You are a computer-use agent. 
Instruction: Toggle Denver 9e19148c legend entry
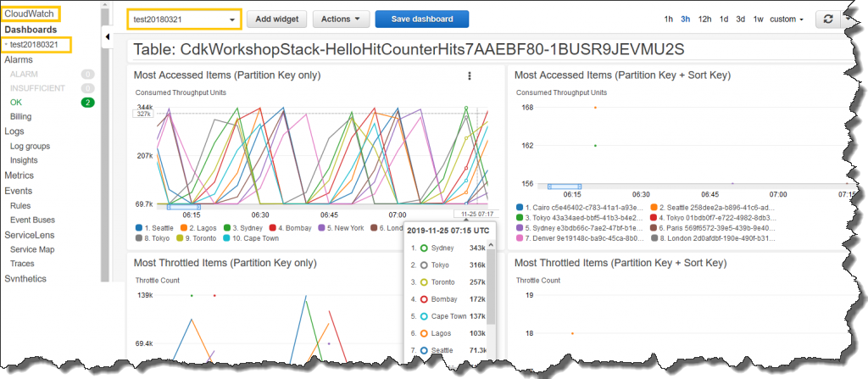580,238
